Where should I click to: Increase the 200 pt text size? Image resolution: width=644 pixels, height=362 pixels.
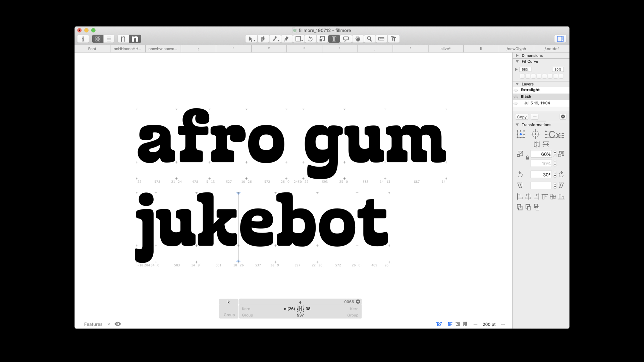(x=503, y=324)
